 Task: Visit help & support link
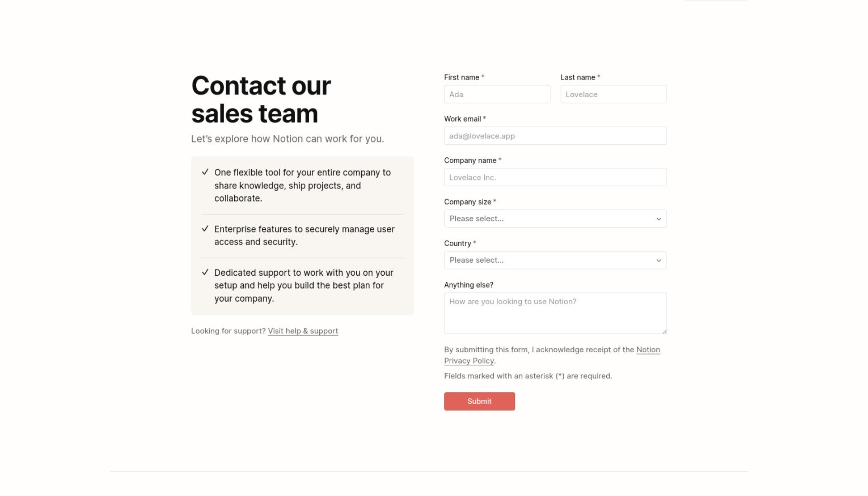pos(303,331)
